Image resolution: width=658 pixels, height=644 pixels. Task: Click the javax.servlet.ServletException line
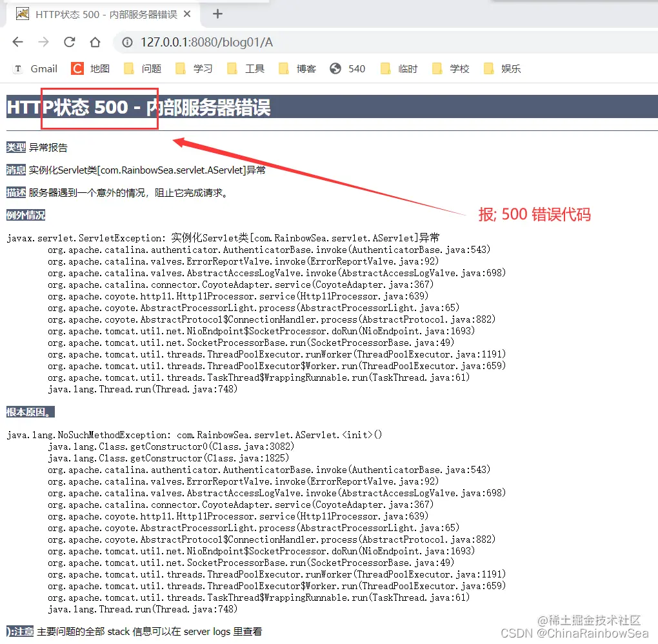223,238
